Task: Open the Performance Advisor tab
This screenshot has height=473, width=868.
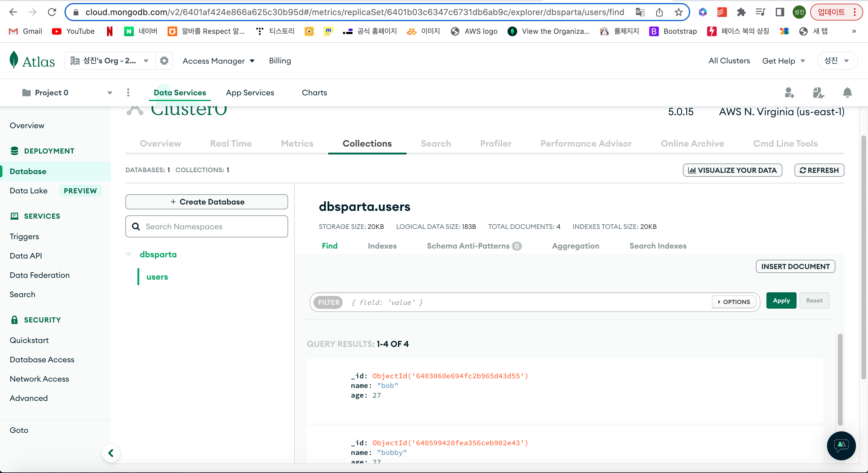Action: (586, 143)
